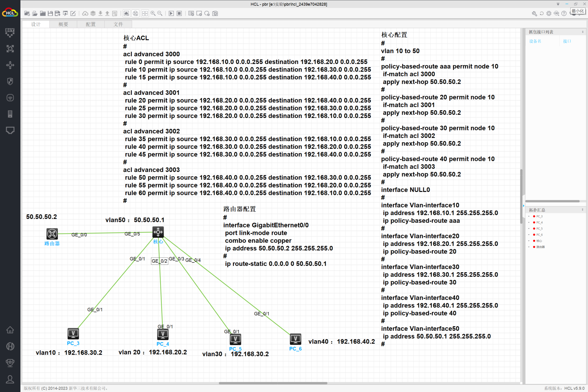Screen dimensions: 588x392
Task: Click the Stop All Devices square button
Action: tap(179, 13)
